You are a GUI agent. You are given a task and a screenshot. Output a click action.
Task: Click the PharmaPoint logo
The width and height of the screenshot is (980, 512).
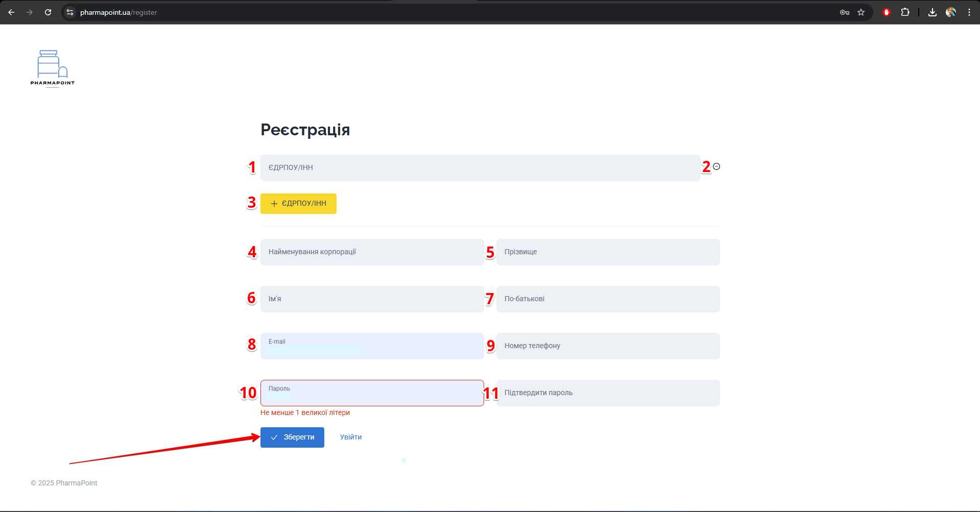click(52, 68)
